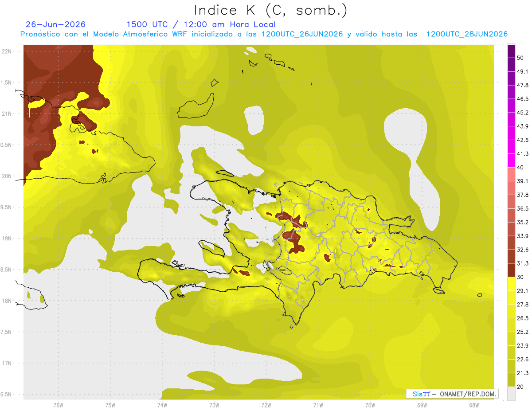Click the '21.3' color bar label
This screenshot has height=411, width=532.
(x=523, y=373)
